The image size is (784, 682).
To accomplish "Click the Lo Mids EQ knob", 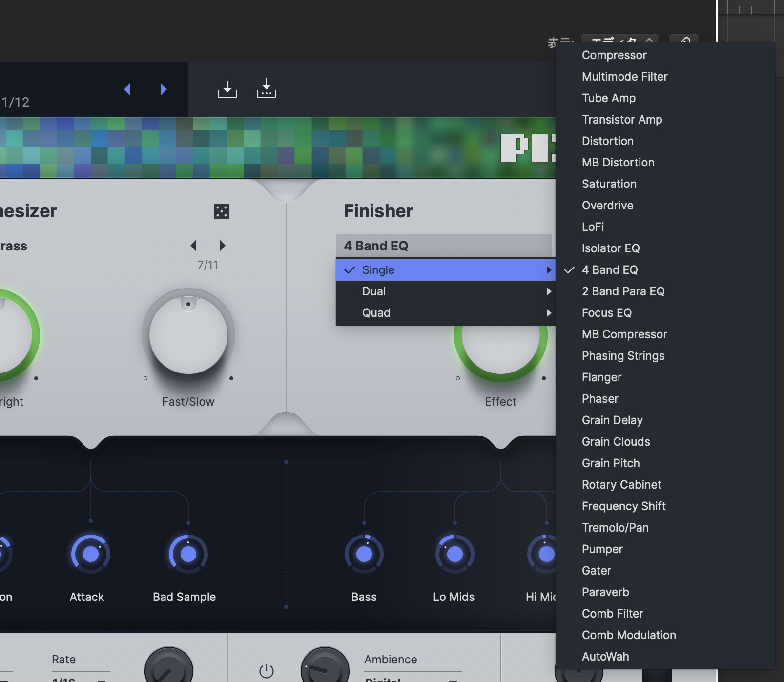I will tap(455, 554).
